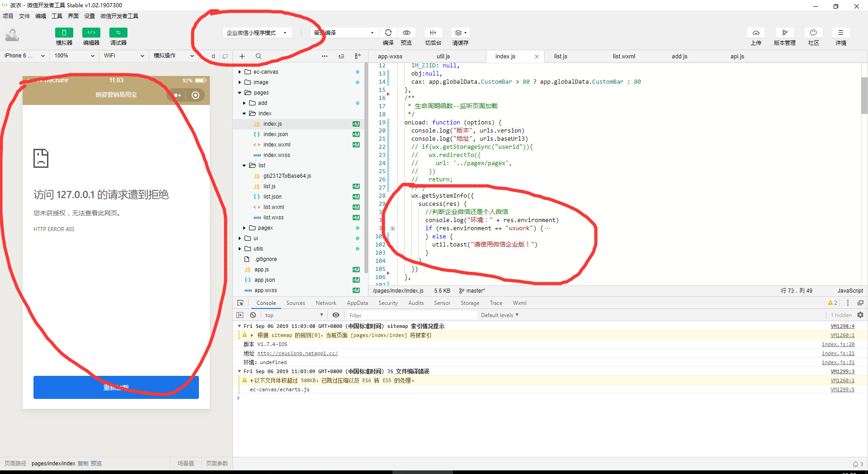Switch to the Network devtools tab

326,303
